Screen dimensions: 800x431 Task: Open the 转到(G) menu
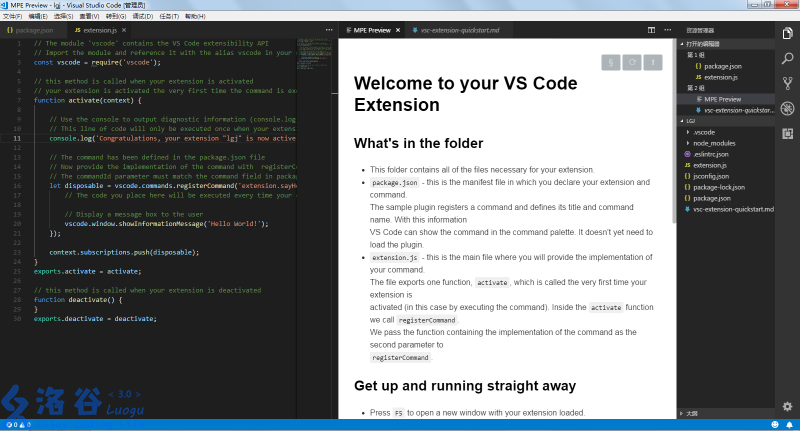point(116,16)
